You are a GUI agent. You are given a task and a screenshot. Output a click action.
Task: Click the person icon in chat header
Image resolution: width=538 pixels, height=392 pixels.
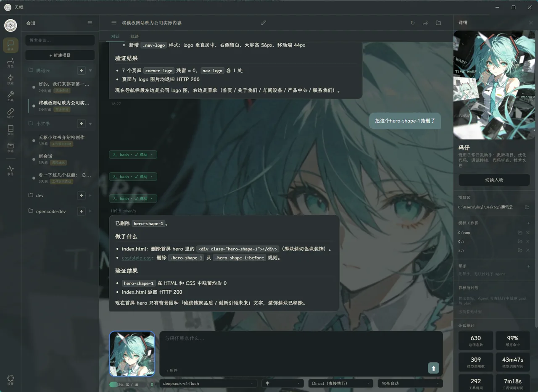(x=426, y=23)
